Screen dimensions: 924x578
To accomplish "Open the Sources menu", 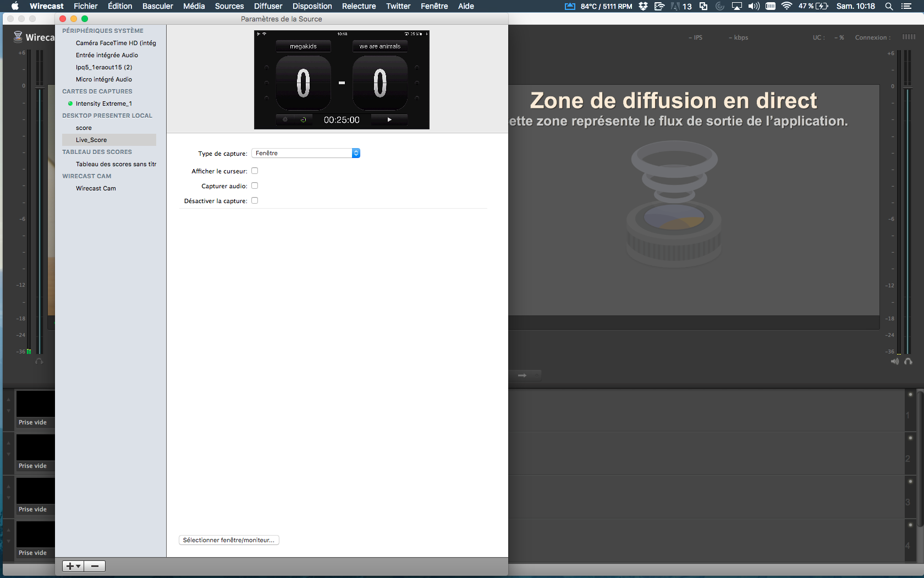I will coord(229,6).
